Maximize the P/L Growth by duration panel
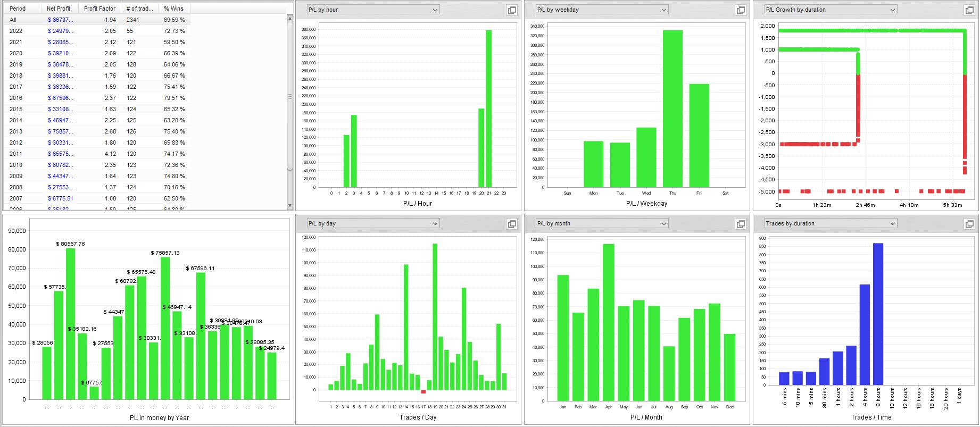 [x=969, y=10]
